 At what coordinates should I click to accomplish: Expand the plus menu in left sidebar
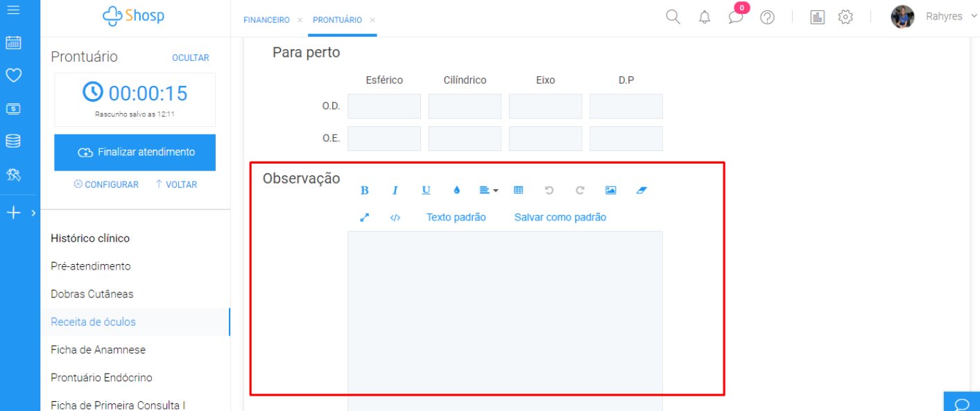click(20, 213)
